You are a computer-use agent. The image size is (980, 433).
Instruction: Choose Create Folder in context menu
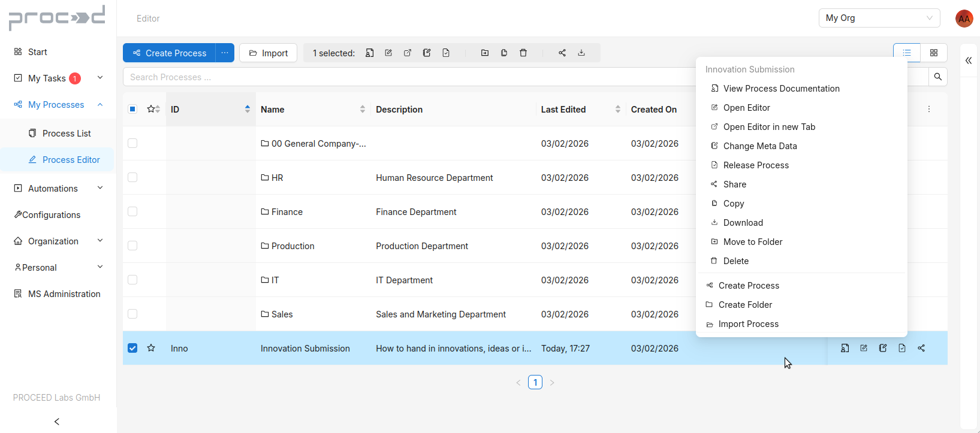(x=801, y=305)
